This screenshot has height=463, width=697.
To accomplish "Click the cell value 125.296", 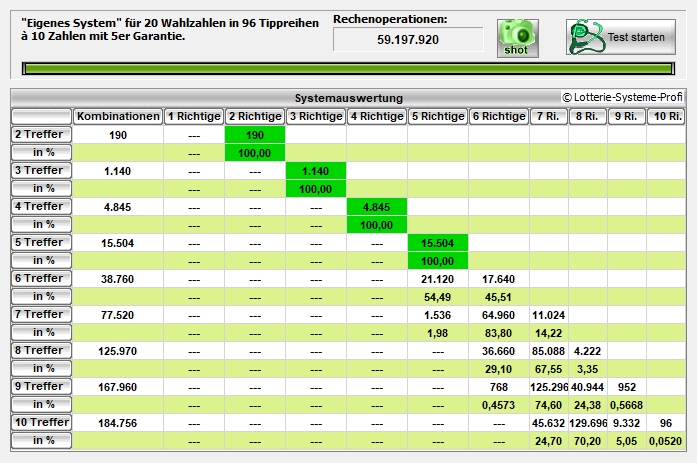I will pyautogui.click(x=549, y=387).
